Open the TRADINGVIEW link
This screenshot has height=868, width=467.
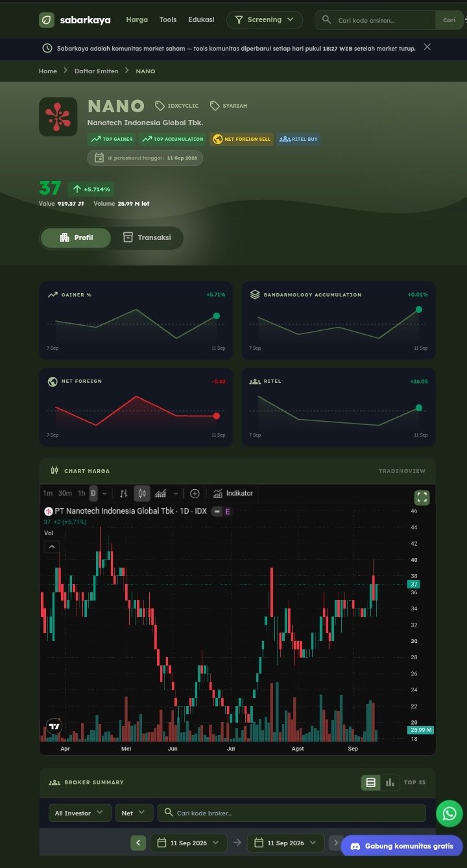pyautogui.click(x=402, y=471)
